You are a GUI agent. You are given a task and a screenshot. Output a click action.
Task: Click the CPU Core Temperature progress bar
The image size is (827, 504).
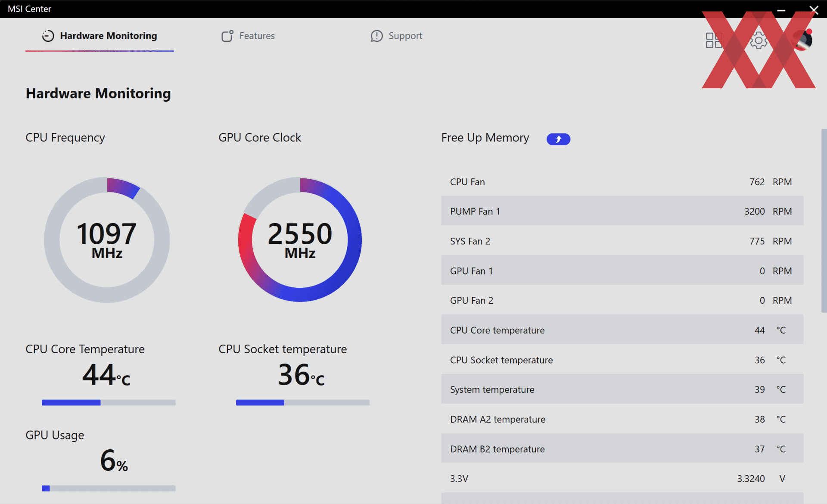(109, 402)
